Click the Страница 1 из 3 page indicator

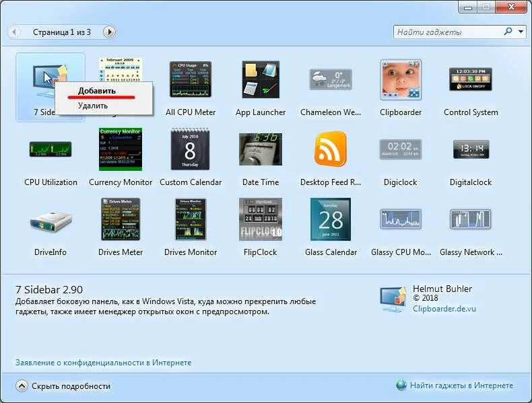62,32
